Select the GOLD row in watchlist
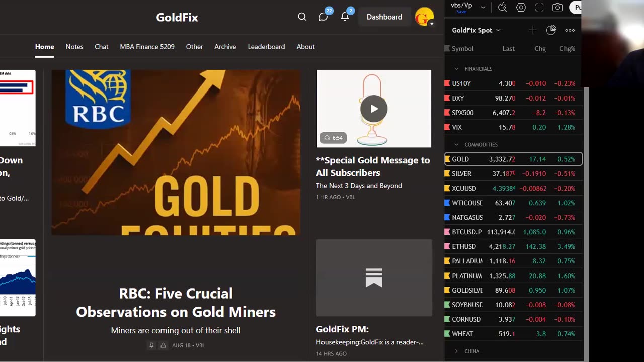Viewport: 644px width, 362px height. (513, 159)
